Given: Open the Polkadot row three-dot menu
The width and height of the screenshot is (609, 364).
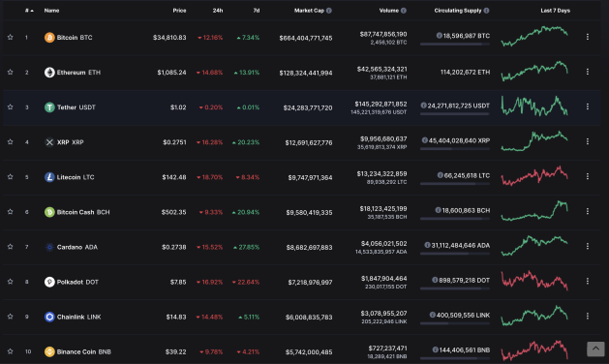Looking at the screenshot, I should point(588,281).
